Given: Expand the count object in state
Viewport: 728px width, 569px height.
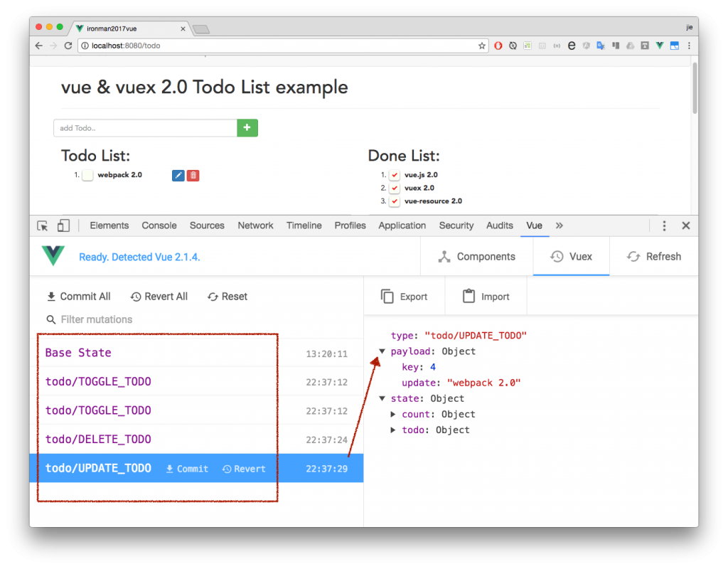Looking at the screenshot, I should point(392,414).
